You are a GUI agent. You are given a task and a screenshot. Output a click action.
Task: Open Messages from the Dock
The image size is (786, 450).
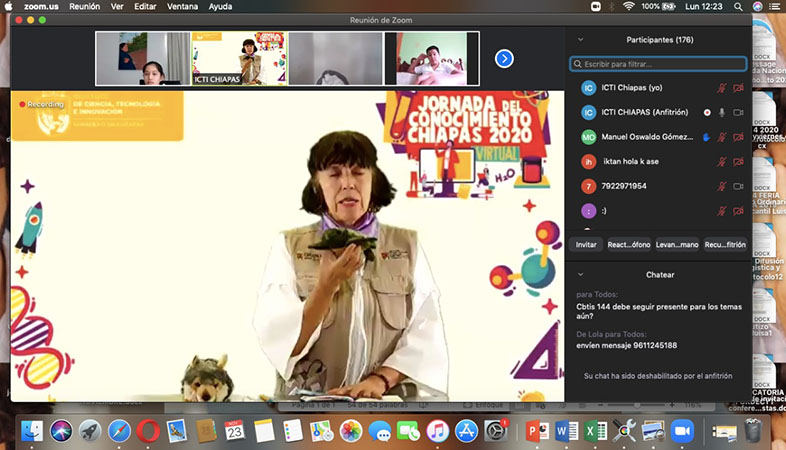tap(379, 431)
